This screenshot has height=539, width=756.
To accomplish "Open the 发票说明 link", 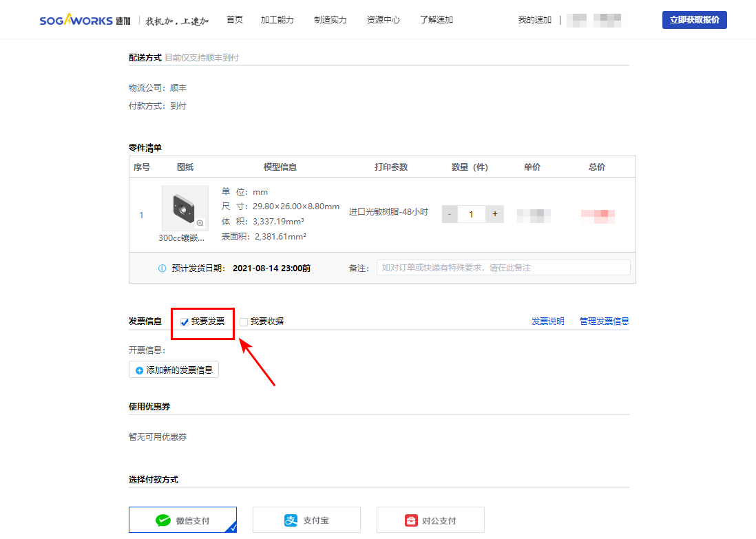I will (547, 321).
